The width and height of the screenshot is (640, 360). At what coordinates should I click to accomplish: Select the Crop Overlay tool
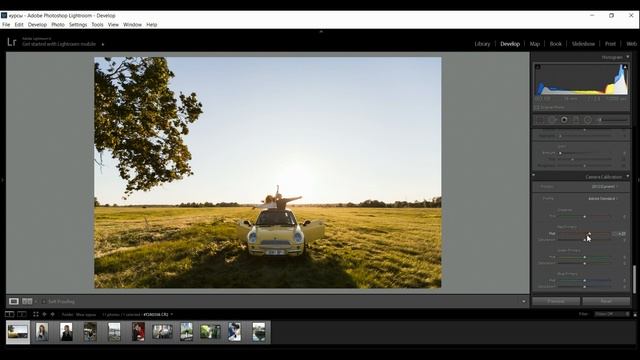540,120
